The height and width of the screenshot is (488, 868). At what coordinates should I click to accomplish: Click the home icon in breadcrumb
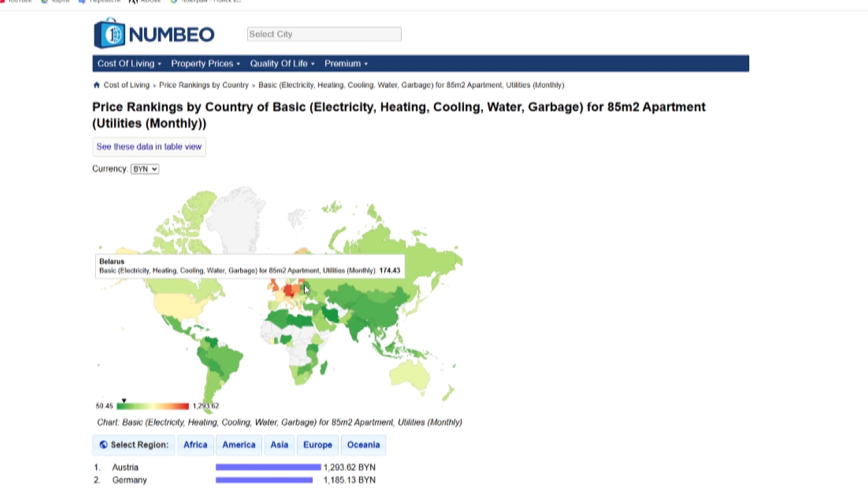click(96, 85)
